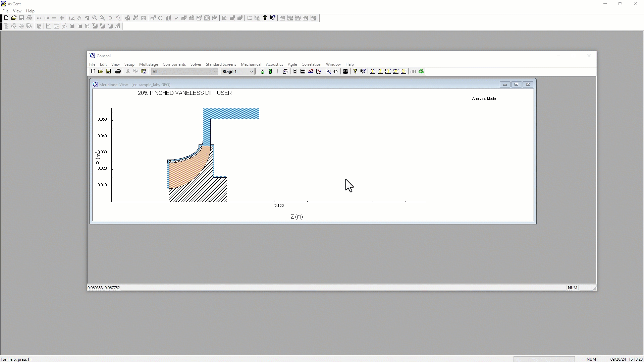
Task: Click the balance scale icon in Compal toolbar
Action: [x=345, y=71]
